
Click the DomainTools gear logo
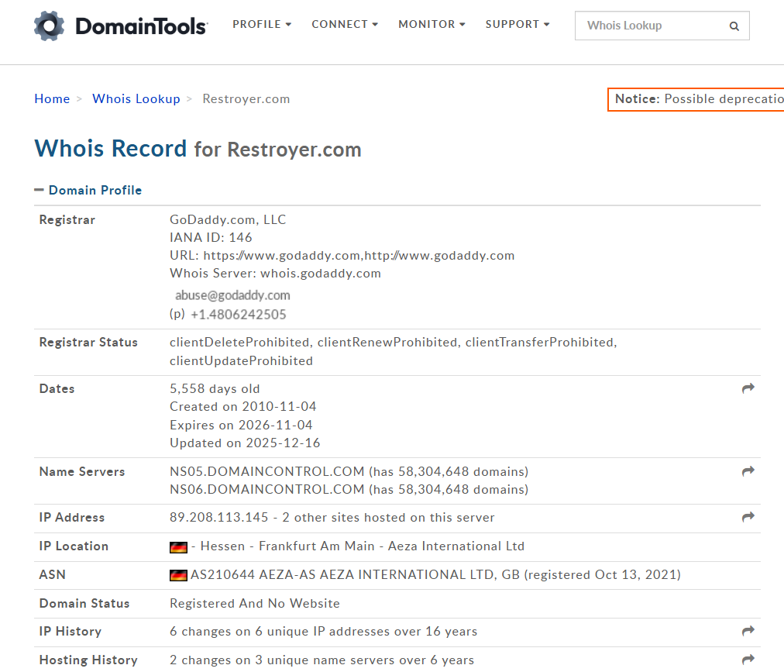(x=50, y=26)
